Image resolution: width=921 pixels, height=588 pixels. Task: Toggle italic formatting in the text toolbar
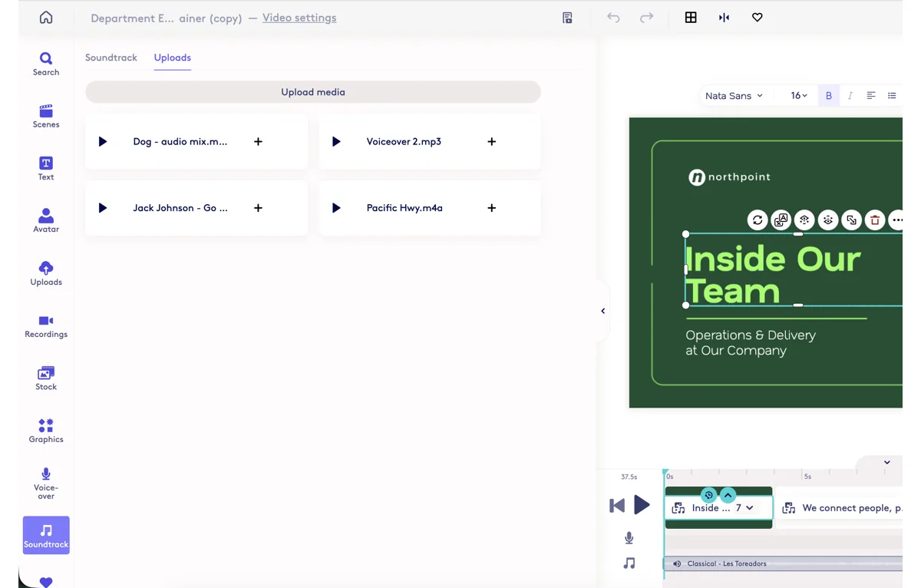click(x=850, y=95)
